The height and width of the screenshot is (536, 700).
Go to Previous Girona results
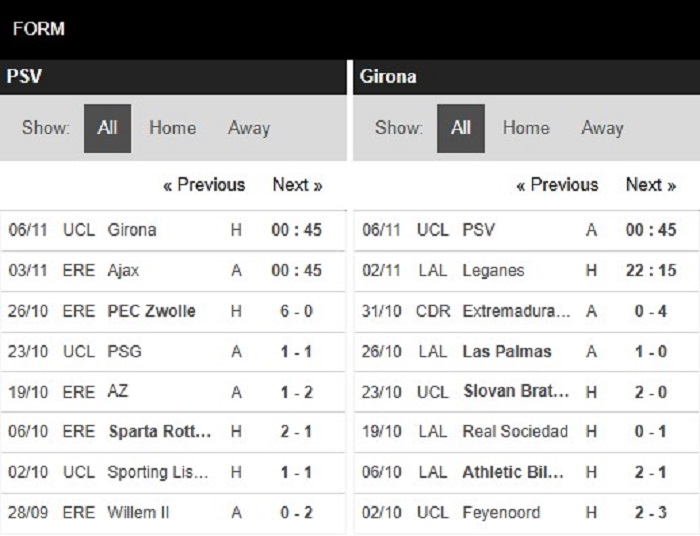click(x=557, y=185)
